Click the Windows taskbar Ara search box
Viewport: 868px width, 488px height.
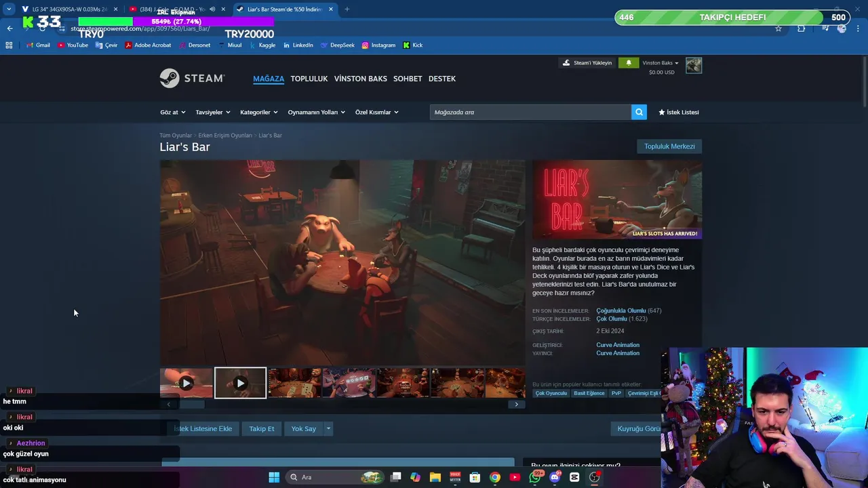[x=336, y=477]
